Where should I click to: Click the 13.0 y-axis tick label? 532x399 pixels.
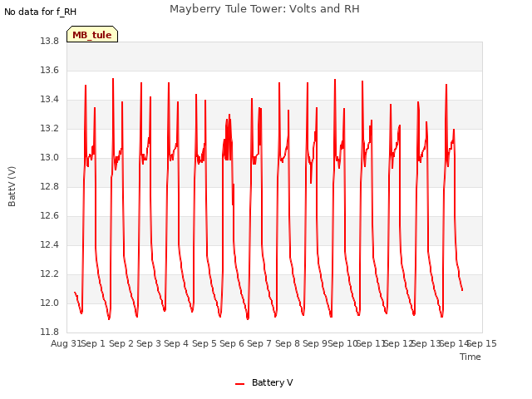(49, 157)
